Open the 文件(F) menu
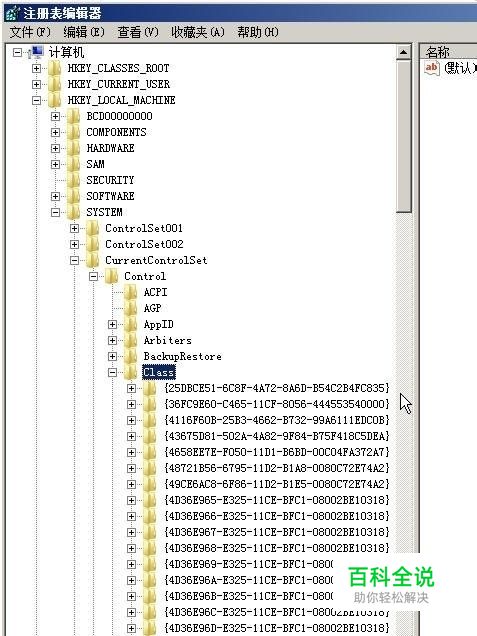 [30, 32]
